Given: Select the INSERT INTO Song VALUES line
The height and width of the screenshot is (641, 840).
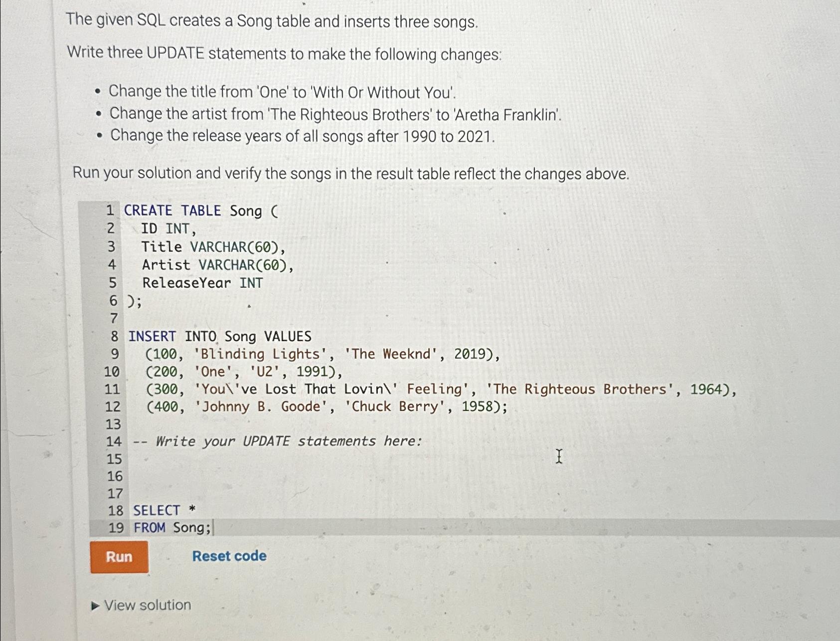Looking at the screenshot, I should pyautogui.click(x=219, y=336).
